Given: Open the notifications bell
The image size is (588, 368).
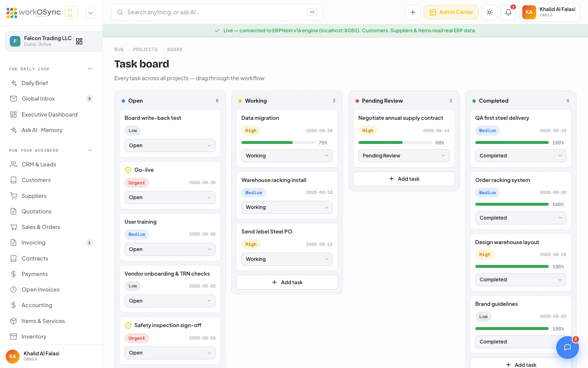Looking at the screenshot, I should coord(508,12).
